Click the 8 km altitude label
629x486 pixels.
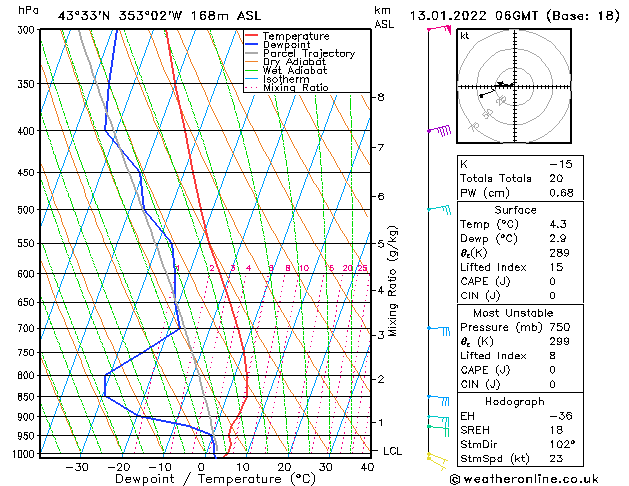coord(381,97)
